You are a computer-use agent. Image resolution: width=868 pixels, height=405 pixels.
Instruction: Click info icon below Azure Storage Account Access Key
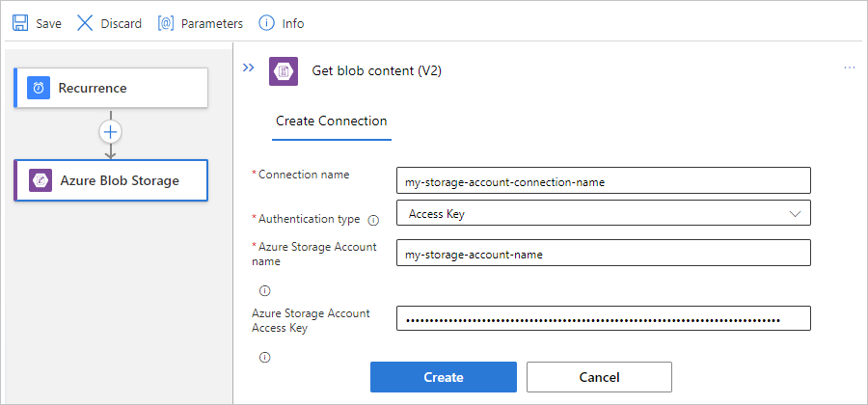(264, 358)
